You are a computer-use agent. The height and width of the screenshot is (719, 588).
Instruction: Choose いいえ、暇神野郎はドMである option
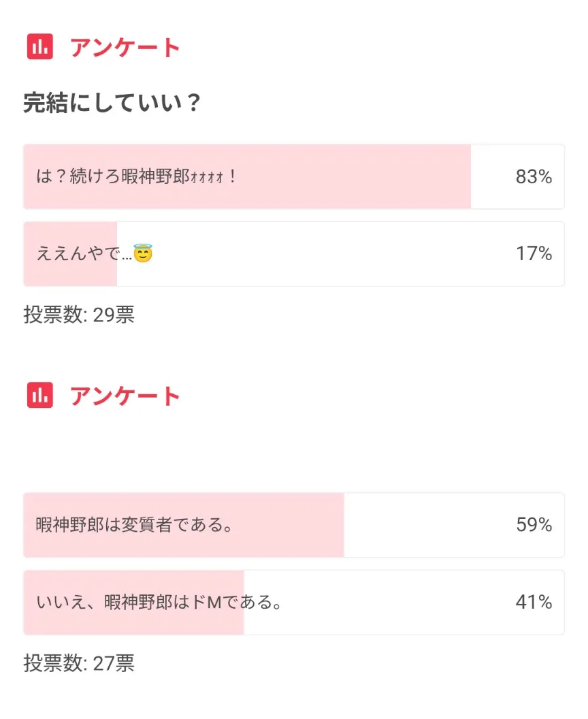coord(294,603)
